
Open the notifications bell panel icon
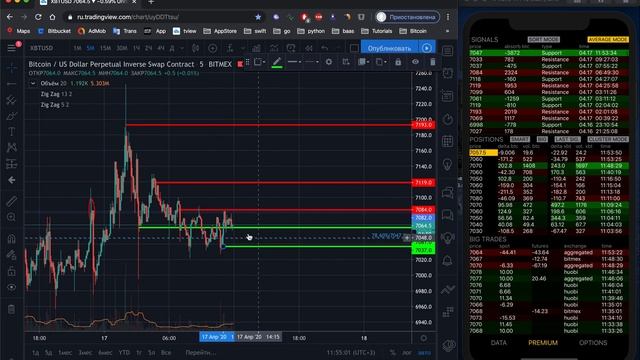[448, 260]
